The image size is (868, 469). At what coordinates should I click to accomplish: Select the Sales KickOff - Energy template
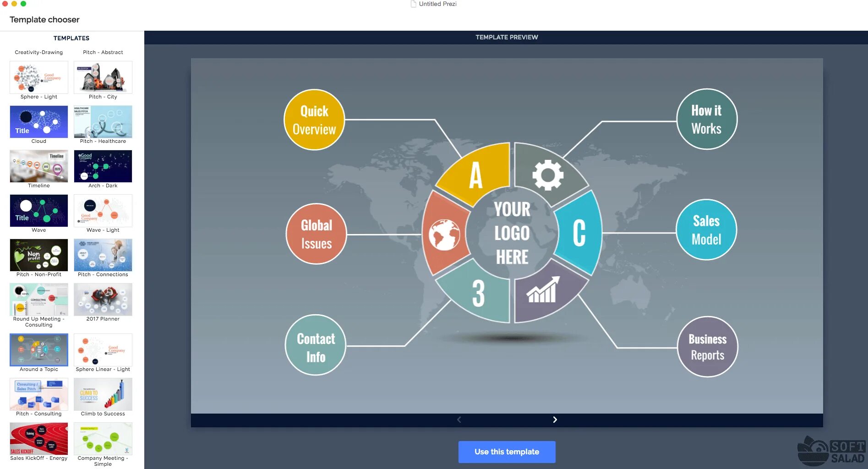click(x=39, y=439)
